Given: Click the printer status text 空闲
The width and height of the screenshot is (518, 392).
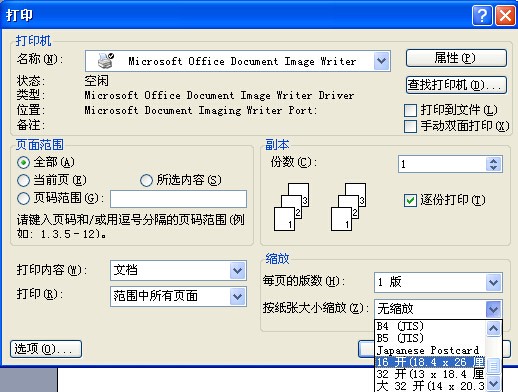Looking at the screenshot, I should click(96, 81).
